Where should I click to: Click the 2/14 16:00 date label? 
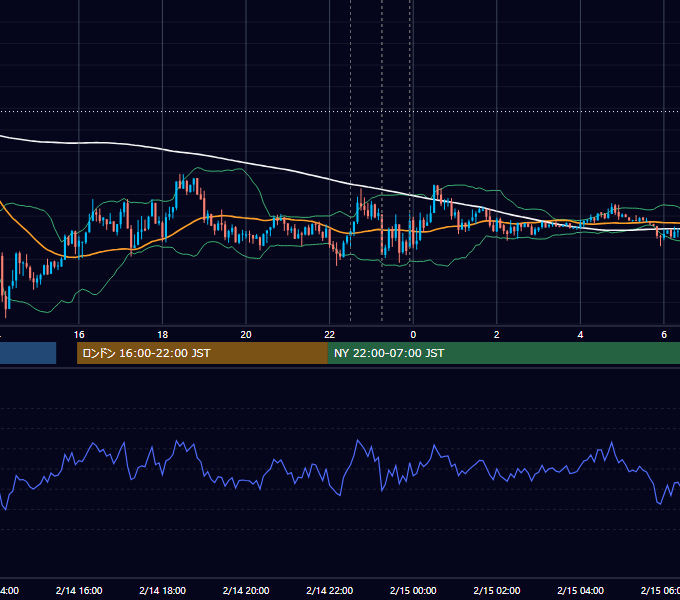pyautogui.click(x=79, y=590)
